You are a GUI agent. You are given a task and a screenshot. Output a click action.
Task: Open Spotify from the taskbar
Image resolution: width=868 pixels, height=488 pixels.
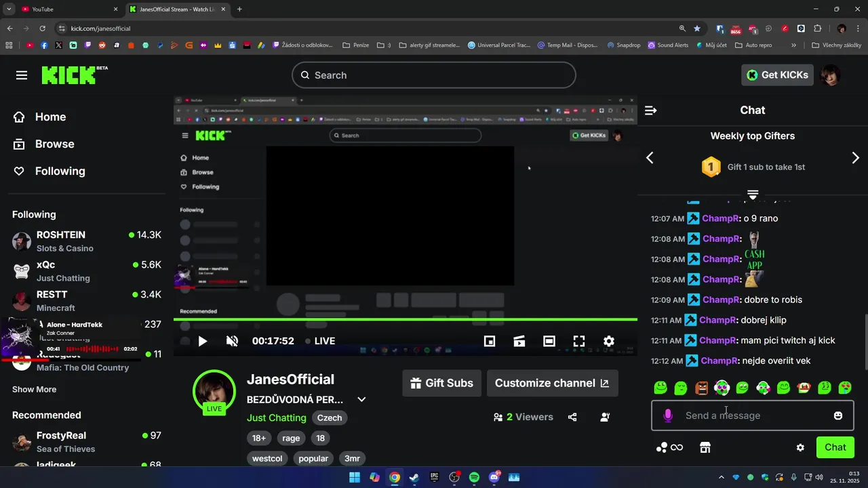[474, 477]
